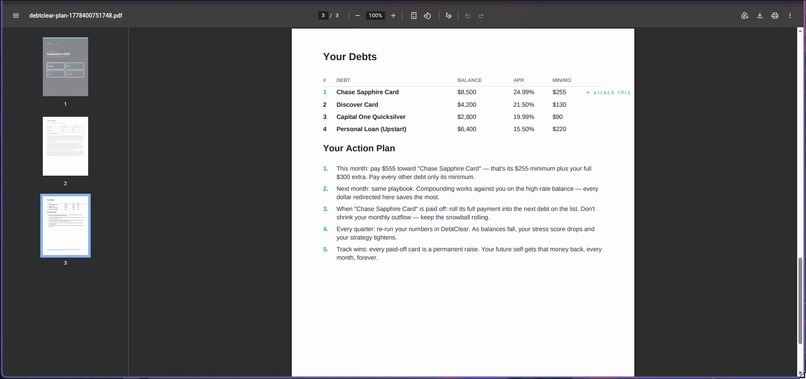Image resolution: width=806 pixels, height=379 pixels.
Task: Zoom out with the minus icon
Action: click(358, 15)
